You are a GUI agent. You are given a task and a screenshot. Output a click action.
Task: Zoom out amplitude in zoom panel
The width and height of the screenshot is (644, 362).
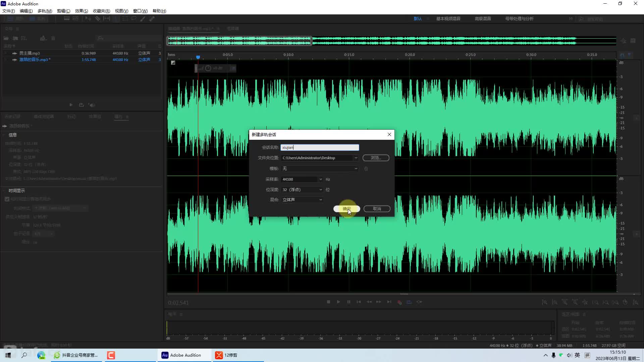click(x=555, y=302)
